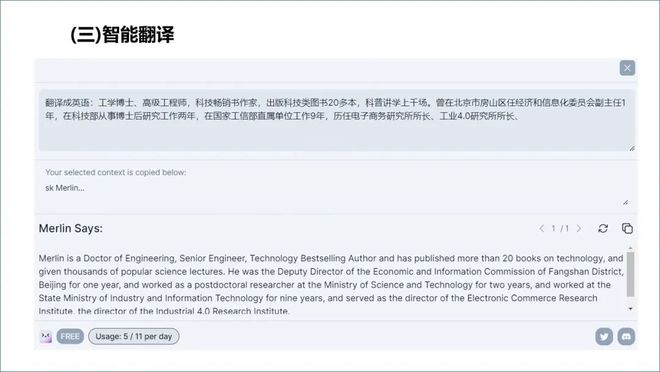Click the response scrollbar thumb

[631, 274]
